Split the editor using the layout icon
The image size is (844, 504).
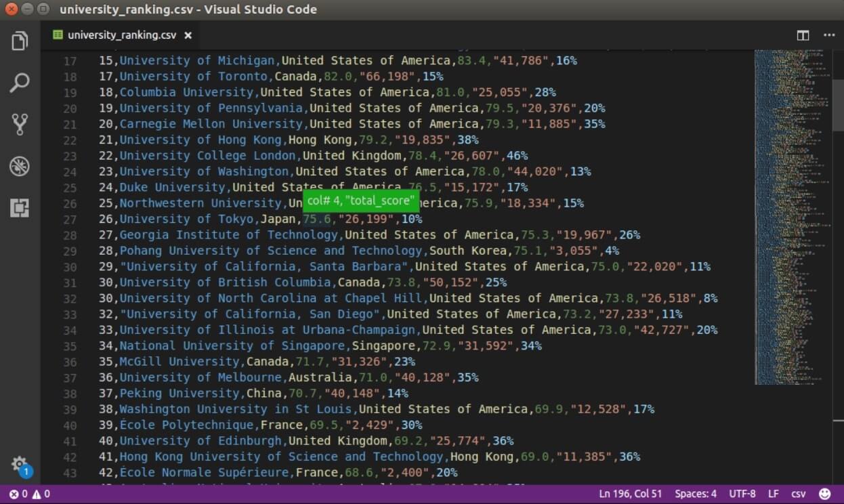click(x=802, y=35)
